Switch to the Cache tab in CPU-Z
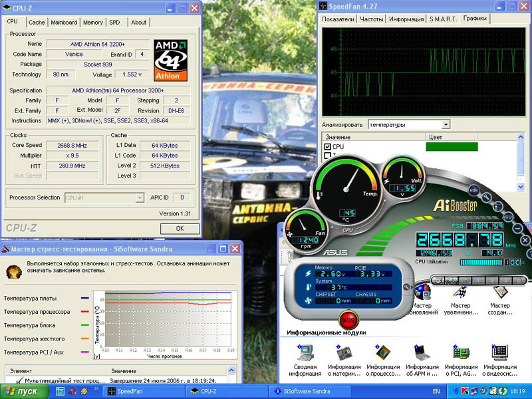The image size is (532, 399). [37, 23]
